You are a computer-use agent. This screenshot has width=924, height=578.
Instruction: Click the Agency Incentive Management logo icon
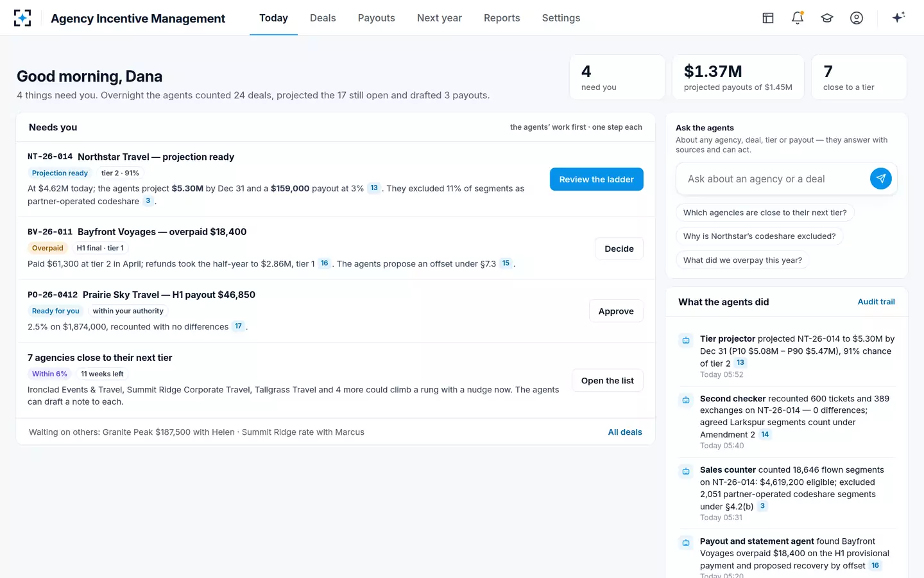click(22, 18)
